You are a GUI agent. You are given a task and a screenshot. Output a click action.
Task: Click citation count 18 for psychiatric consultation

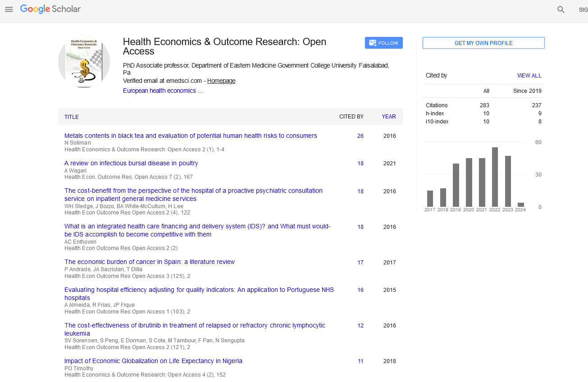tap(360, 191)
